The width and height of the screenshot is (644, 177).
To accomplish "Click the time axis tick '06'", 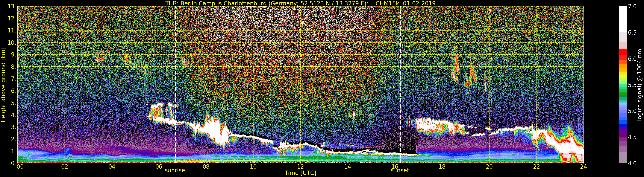I will (159, 166).
